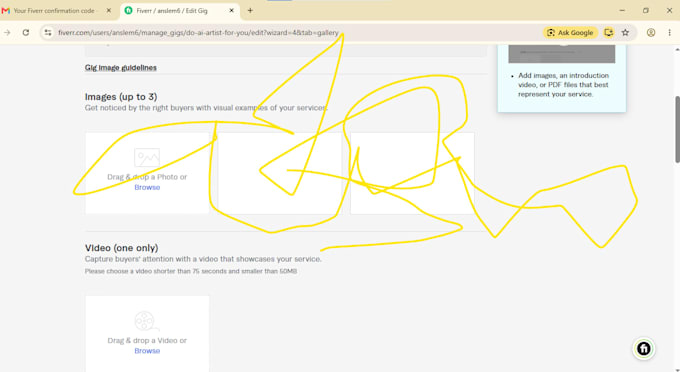Bookmark this page with the star icon

[625, 33]
